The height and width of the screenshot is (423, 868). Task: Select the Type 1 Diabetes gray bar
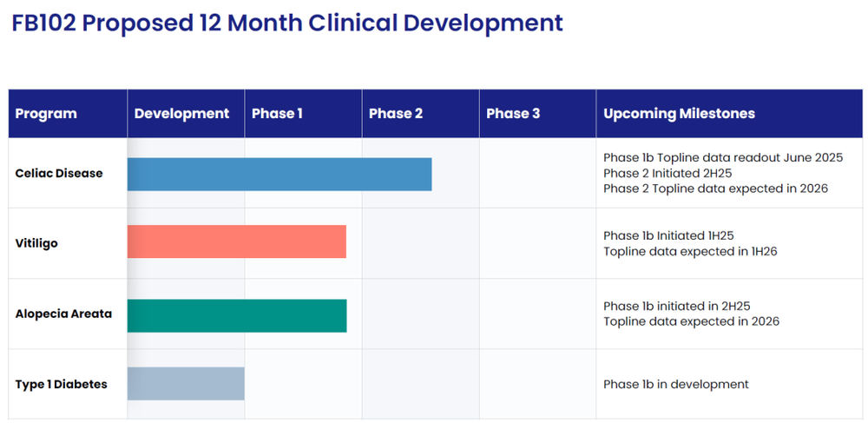coord(186,384)
